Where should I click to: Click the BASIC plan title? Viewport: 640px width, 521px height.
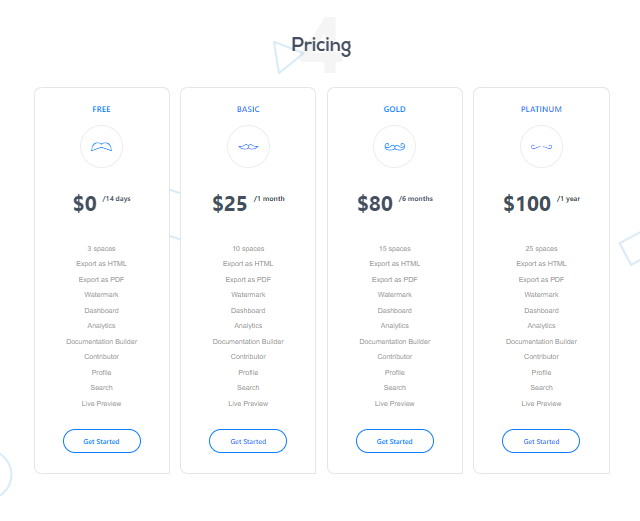pyautogui.click(x=248, y=109)
